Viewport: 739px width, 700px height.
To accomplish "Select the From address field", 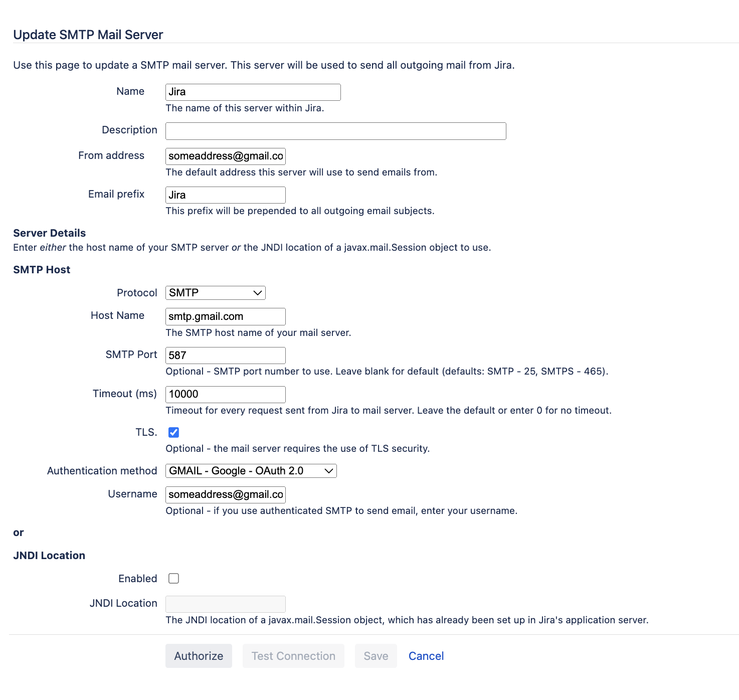I will [x=225, y=156].
